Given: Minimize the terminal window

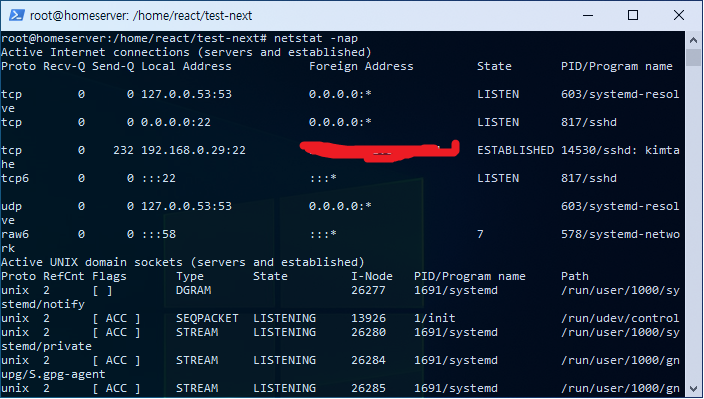Looking at the screenshot, I should [588, 15].
